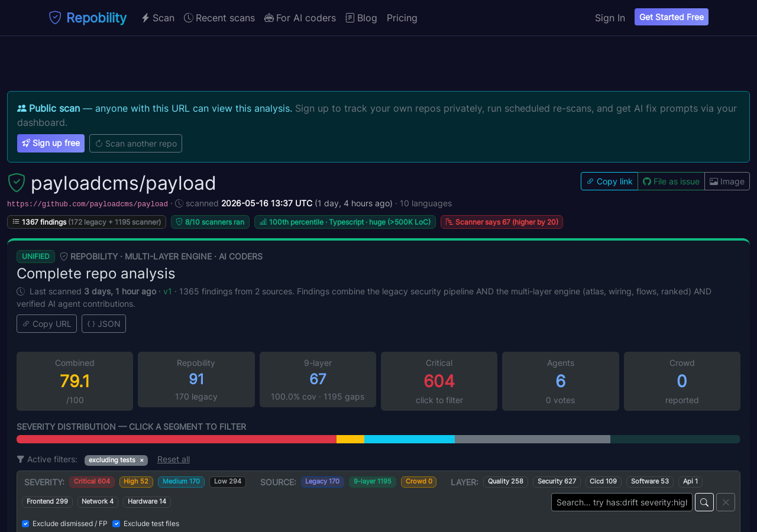This screenshot has width=757, height=532.
Task: Click Get Started Free button
Action: point(671,17)
